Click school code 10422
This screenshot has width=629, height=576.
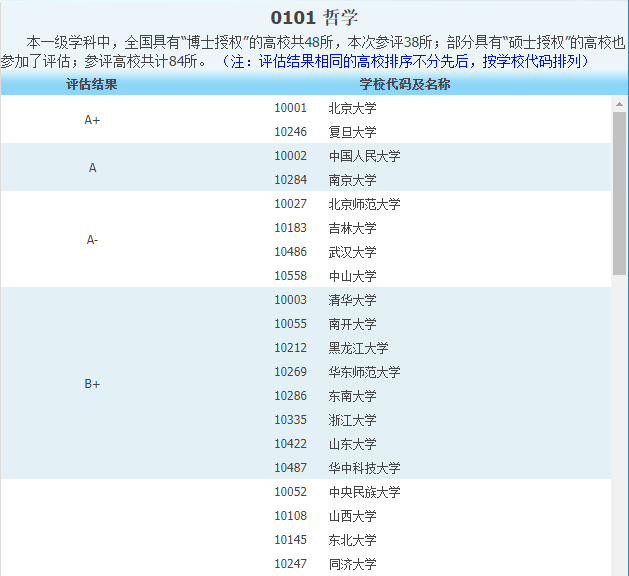click(290, 444)
